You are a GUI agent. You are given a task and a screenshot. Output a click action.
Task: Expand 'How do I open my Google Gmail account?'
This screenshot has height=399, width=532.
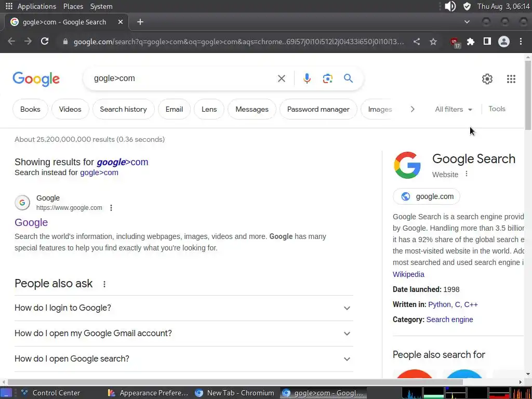(x=184, y=333)
